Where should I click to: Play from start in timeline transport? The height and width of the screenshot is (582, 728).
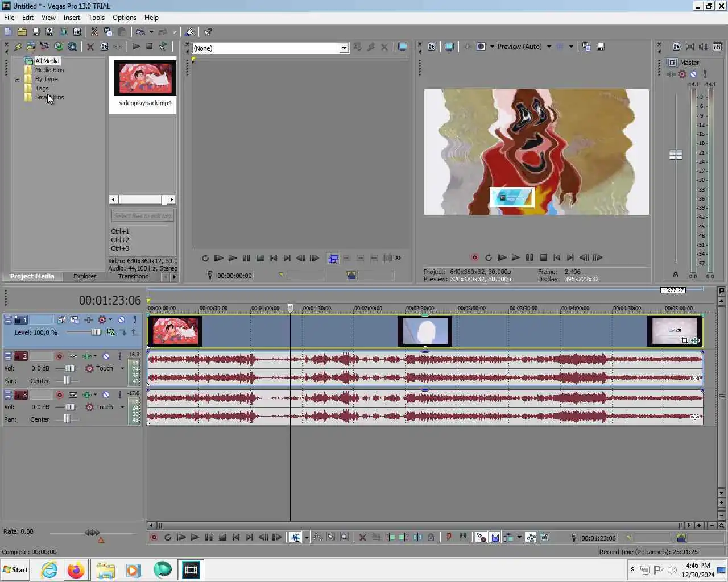[x=181, y=537]
